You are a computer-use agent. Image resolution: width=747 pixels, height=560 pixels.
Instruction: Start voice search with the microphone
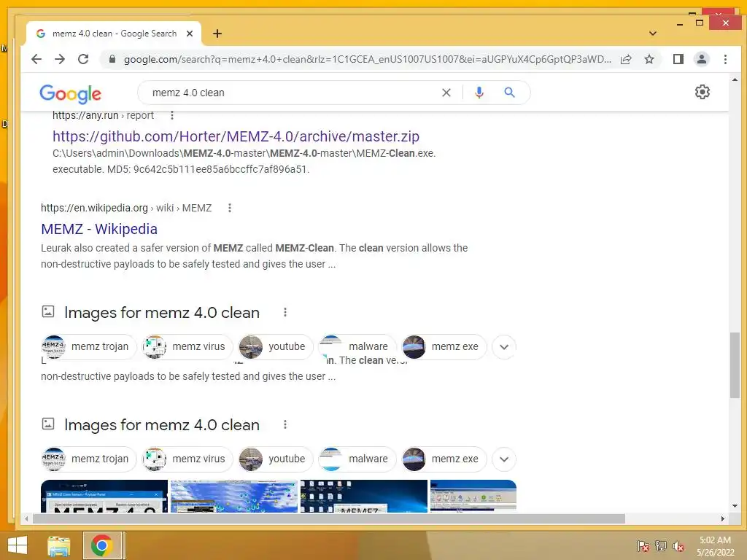tap(479, 93)
